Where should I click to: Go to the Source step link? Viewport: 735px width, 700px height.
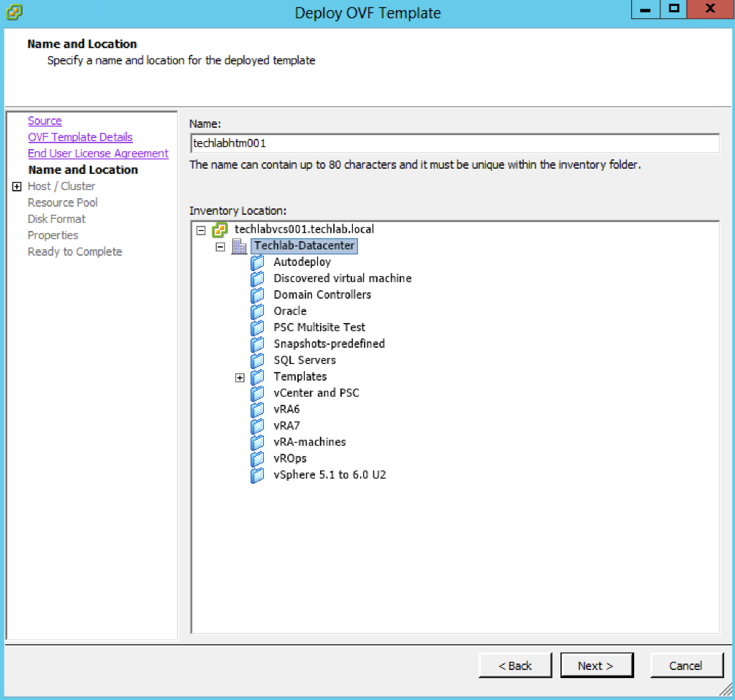(x=45, y=121)
